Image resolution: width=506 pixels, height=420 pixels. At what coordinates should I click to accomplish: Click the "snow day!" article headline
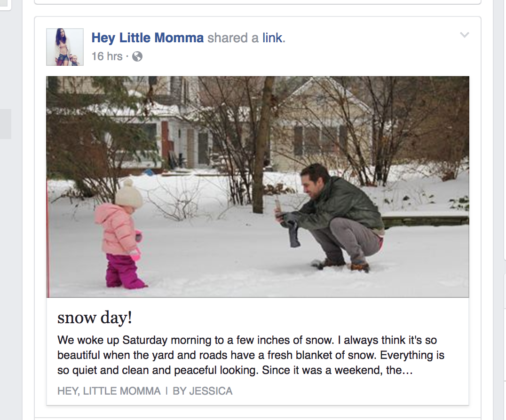(x=95, y=318)
